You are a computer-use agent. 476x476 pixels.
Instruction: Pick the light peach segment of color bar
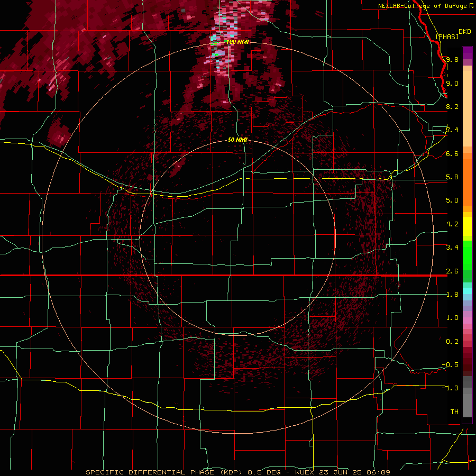point(467,108)
